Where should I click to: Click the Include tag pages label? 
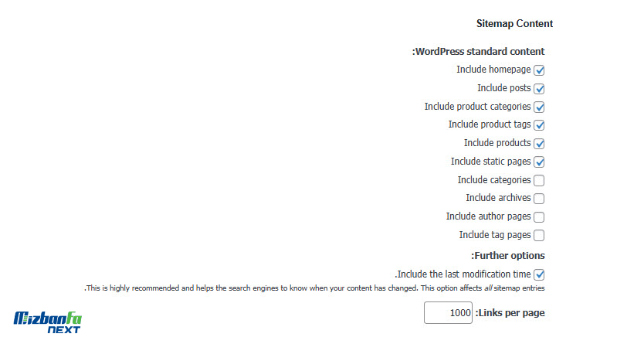(x=495, y=235)
